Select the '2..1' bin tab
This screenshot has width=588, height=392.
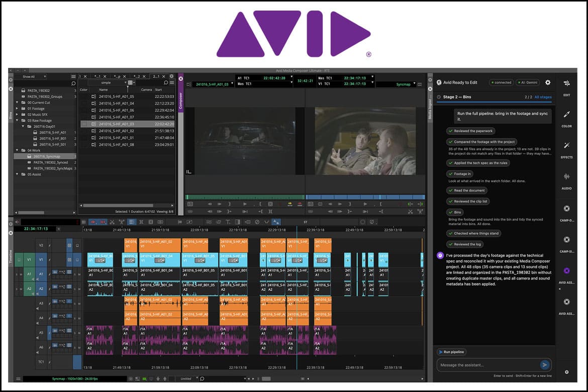point(156,76)
